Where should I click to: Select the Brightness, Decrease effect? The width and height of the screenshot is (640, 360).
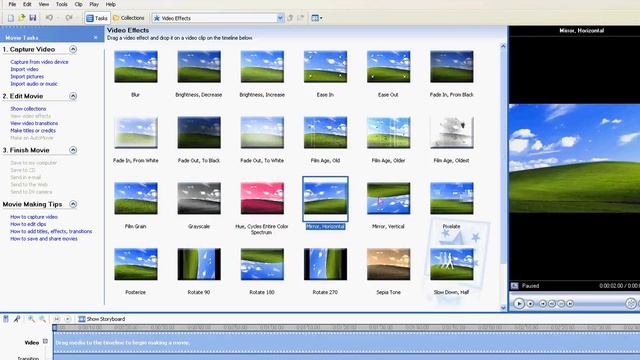point(199,67)
